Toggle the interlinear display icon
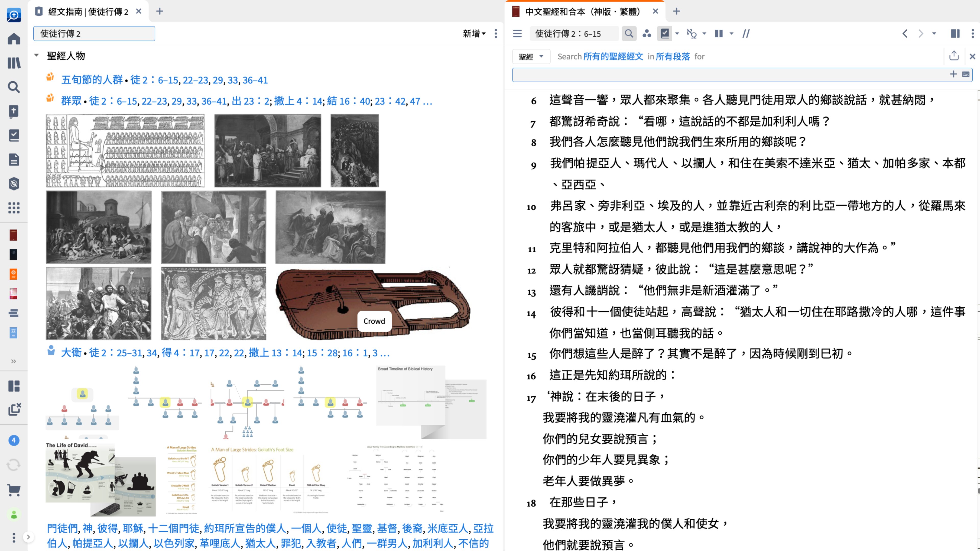 692,33
